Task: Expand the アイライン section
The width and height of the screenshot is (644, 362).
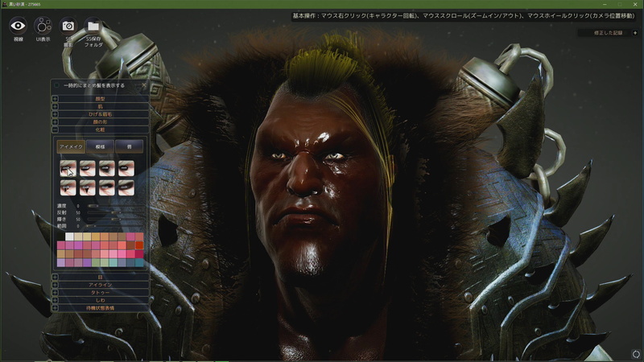Action: pos(100,285)
